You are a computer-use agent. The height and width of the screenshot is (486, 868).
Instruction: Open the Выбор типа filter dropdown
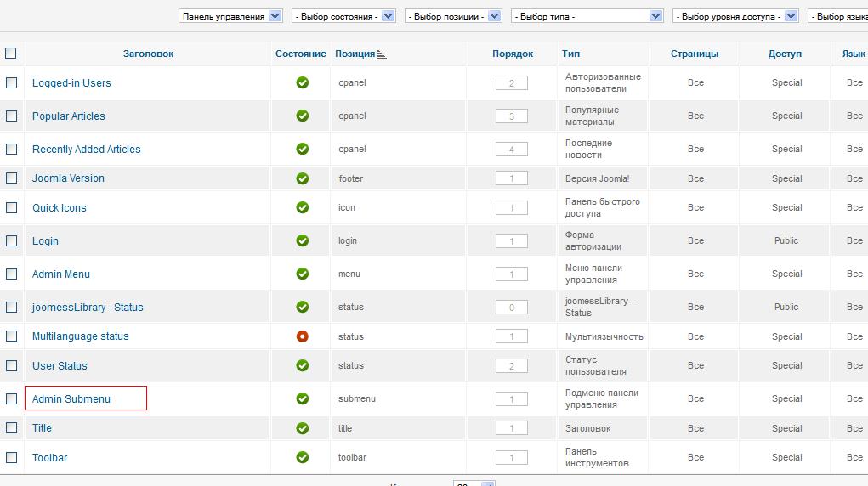pos(587,16)
